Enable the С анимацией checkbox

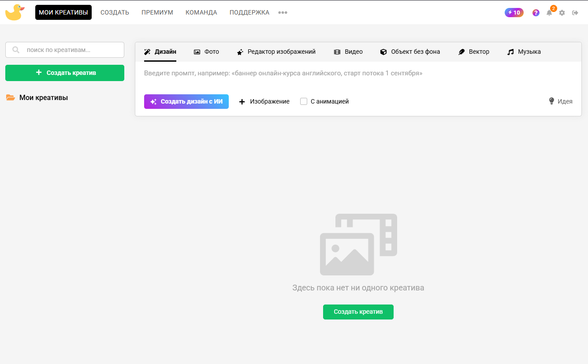(x=304, y=101)
